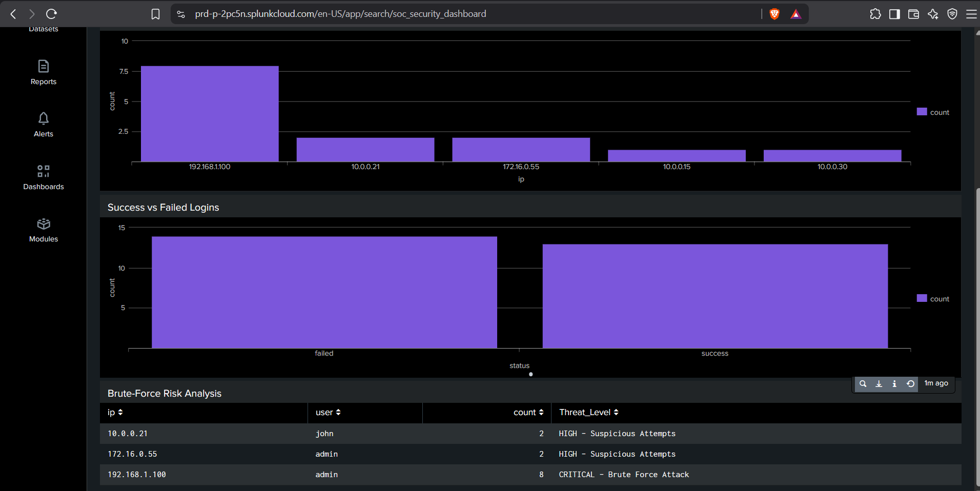Open the Leo AI sparkle icon
The height and width of the screenshot is (491, 980).
click(933, 14)
